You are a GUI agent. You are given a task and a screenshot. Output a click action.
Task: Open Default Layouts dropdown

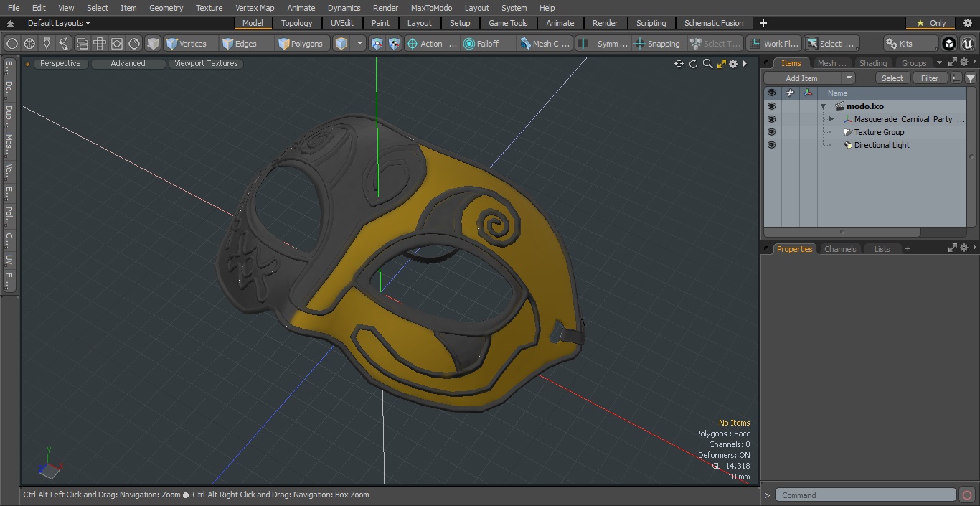tap(57, 23)
